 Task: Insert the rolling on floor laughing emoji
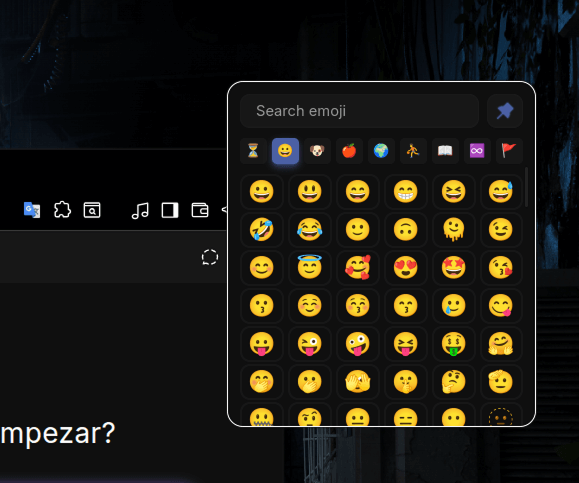pos(261,229)
